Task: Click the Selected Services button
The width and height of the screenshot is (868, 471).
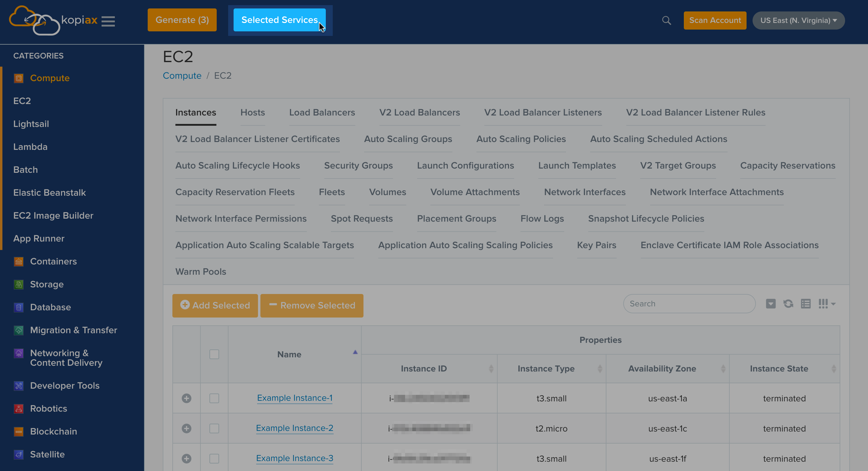Action: click(279, 20)
